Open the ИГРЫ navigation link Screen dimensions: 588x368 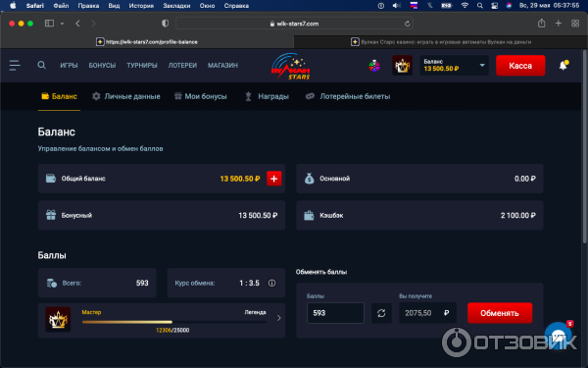[69, 66]
